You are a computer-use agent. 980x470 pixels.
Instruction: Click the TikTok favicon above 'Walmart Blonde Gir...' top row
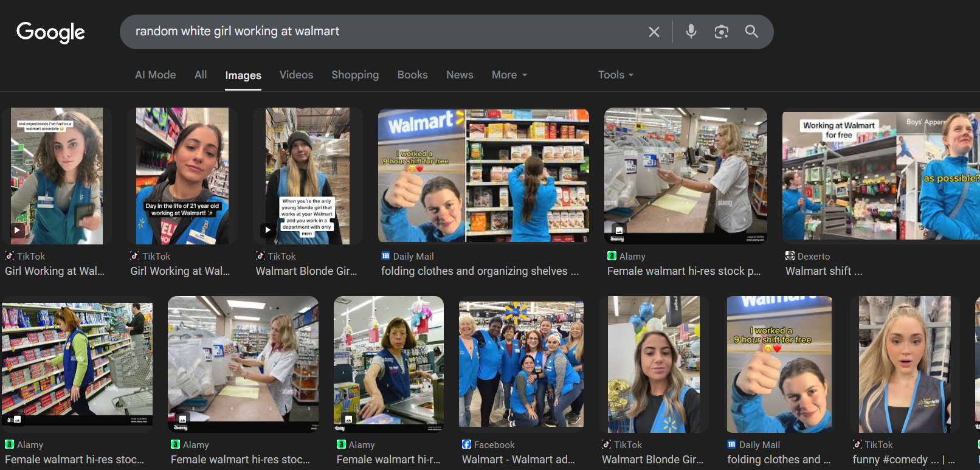[x=260, y=256]
